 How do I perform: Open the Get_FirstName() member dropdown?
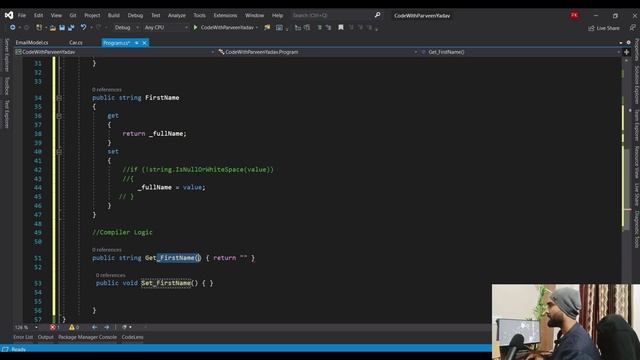pyautogui.click(x=520, y=52)
